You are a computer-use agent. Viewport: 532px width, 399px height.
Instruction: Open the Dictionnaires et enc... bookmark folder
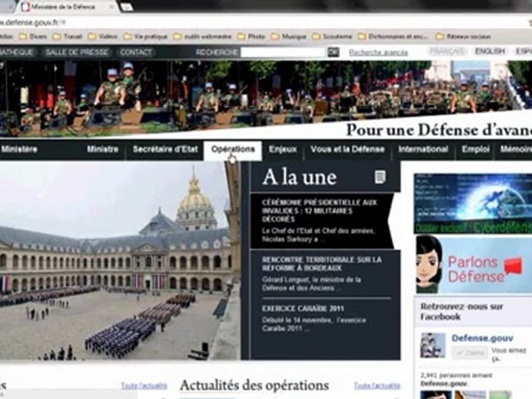pyautogui.click(x=393, y=37)
